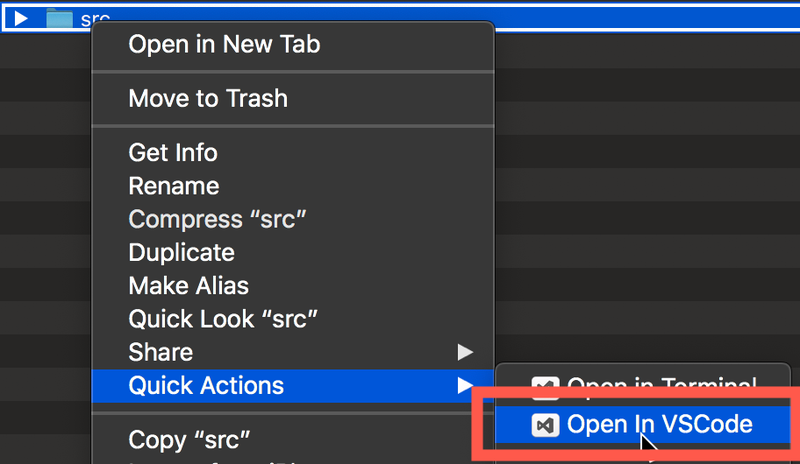Choose Rename from the context menu
Image resolution: width=800 pixels, height=464 pixels.
tap(174, 186)
